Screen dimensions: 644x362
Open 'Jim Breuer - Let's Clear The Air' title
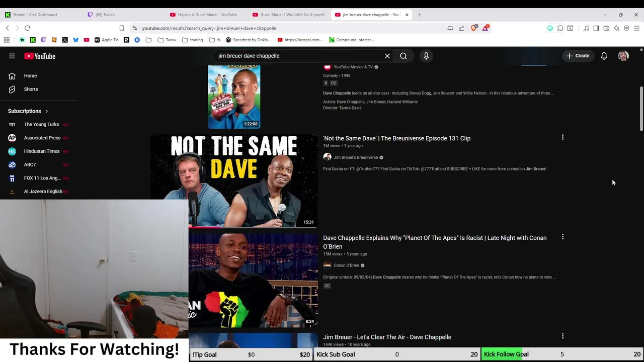click(387, 337)
